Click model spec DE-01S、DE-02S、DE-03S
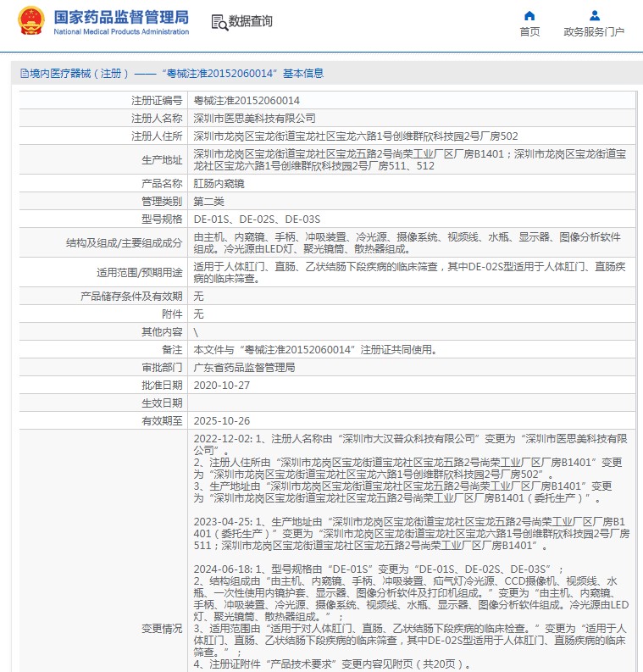The height and width of the screenshot is (672, 643). pyautogui.click(x=257, y=219)
